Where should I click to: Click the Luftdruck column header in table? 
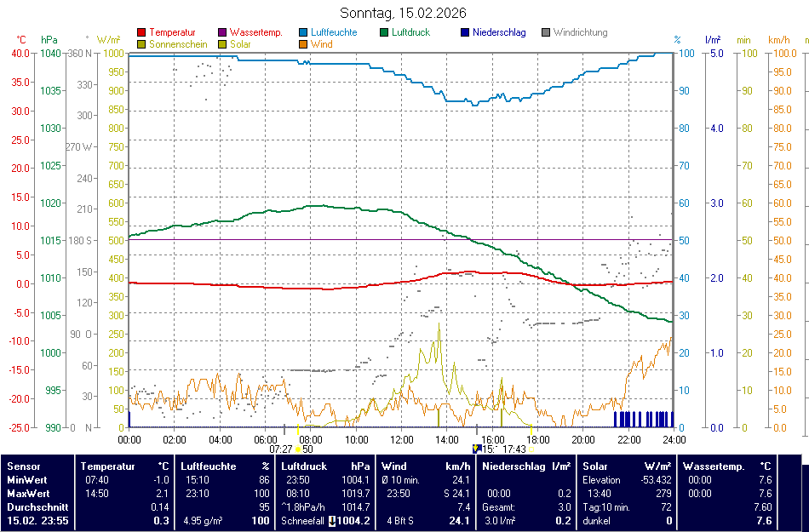[304, 466]
